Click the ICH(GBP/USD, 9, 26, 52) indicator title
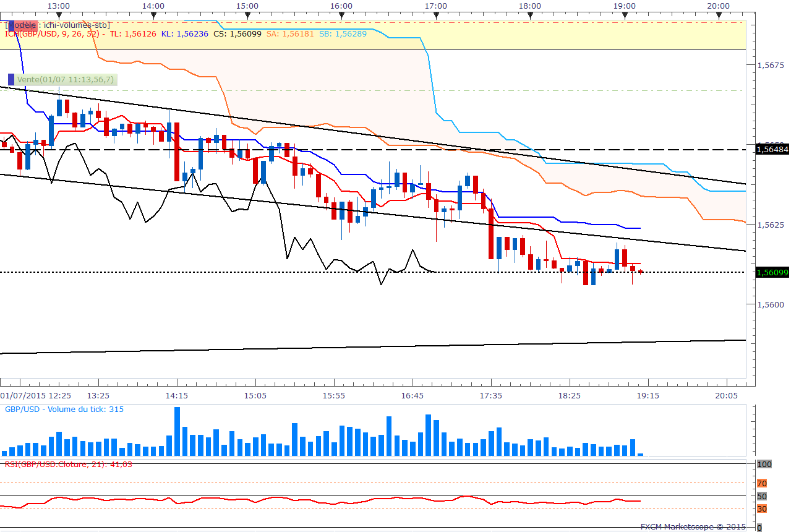 pos(54,34)
